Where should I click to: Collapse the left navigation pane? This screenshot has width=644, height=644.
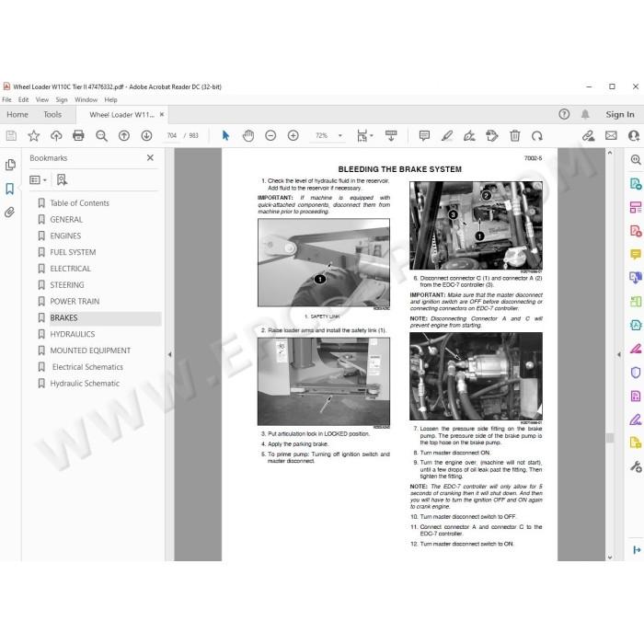click(x=169, y=354)
